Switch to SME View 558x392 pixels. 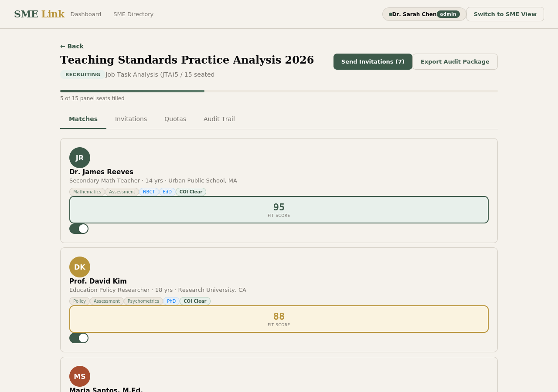[x=505, y=14]
